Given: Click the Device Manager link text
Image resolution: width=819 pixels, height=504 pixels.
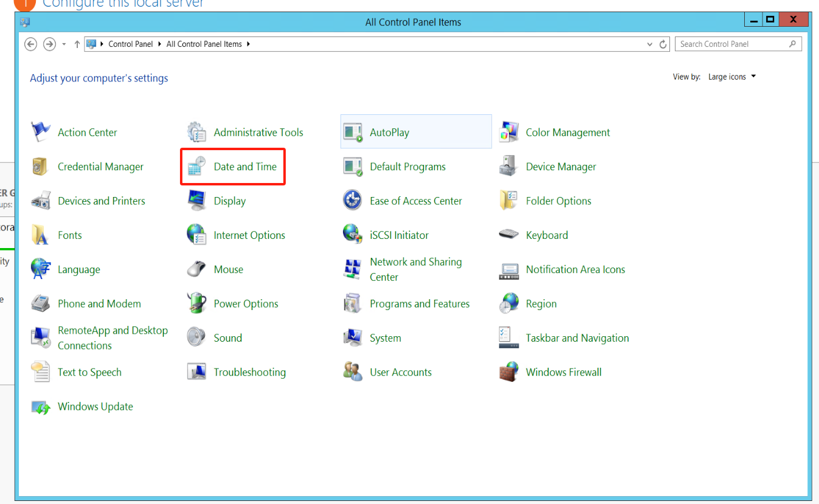Looking at the screenshot, I should tap(561, 167).
